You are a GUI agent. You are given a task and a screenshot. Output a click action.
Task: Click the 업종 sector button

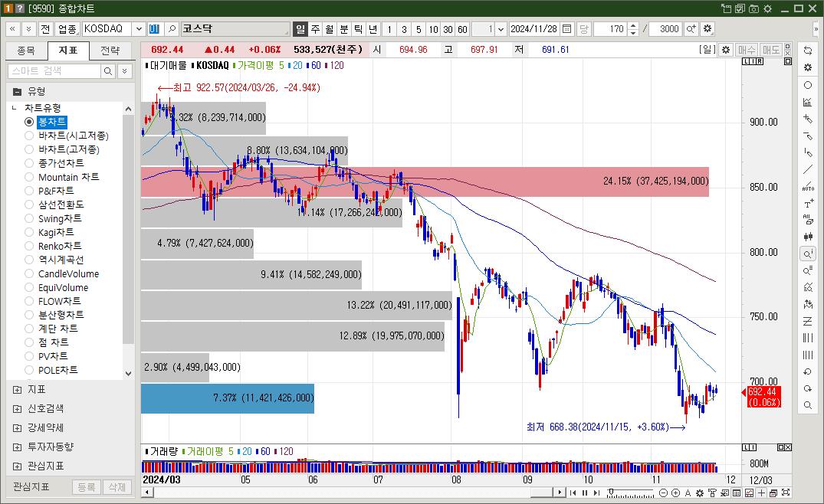point(67,29)
